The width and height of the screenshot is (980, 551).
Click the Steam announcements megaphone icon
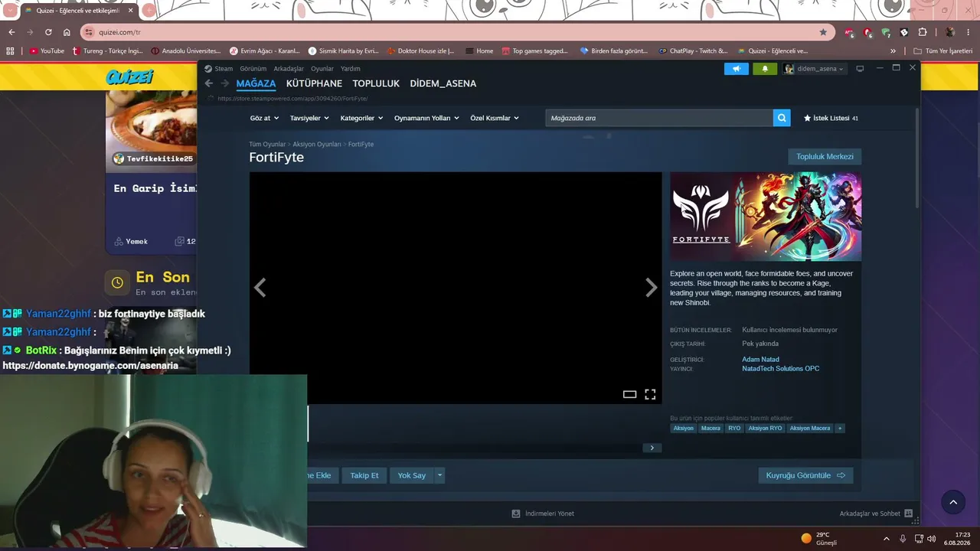[737, 69]
